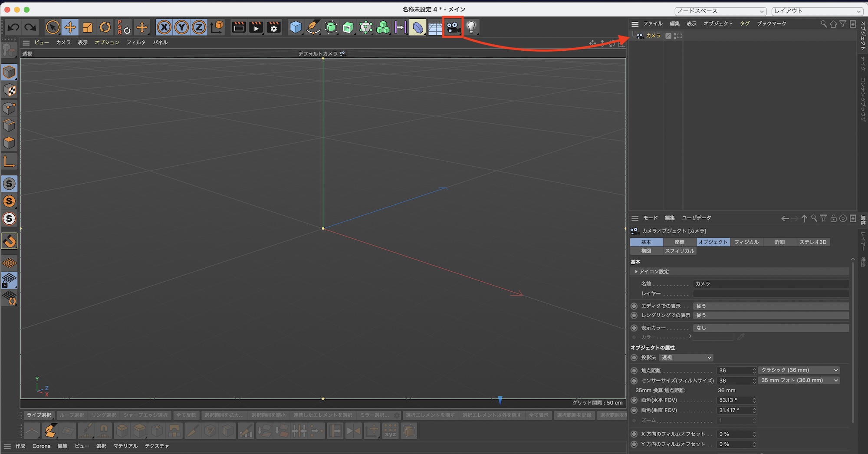Switch to the フィジカル tab
868x454 pixels.
tap(746, 242)
